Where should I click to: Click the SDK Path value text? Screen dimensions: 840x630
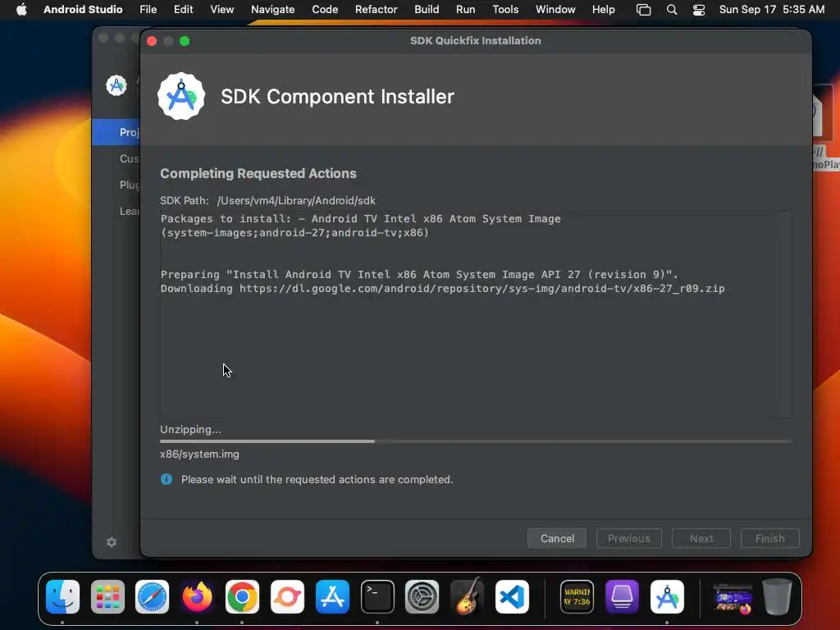pyautogui.click(x=296, y=200)
